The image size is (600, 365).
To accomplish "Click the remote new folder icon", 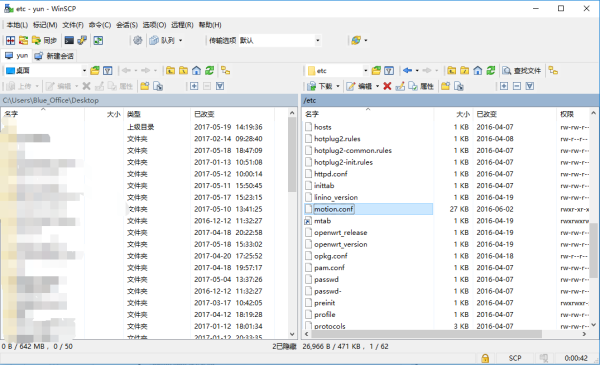I will tap(446, 86).
